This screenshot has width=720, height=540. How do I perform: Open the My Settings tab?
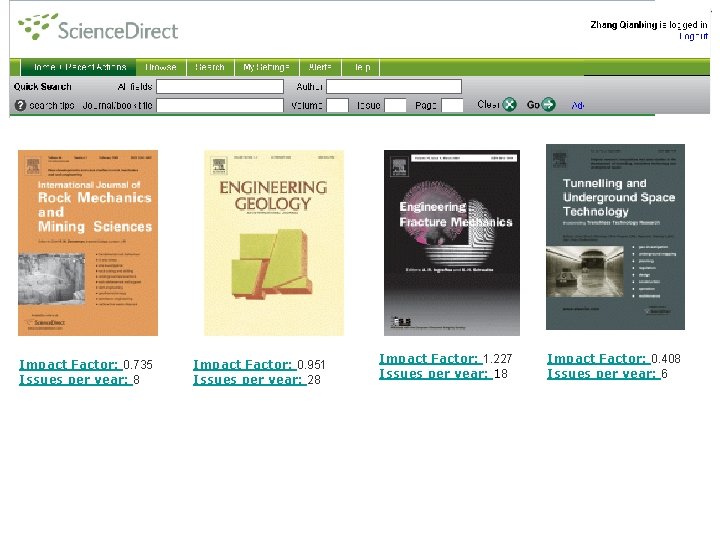point(266,67)
